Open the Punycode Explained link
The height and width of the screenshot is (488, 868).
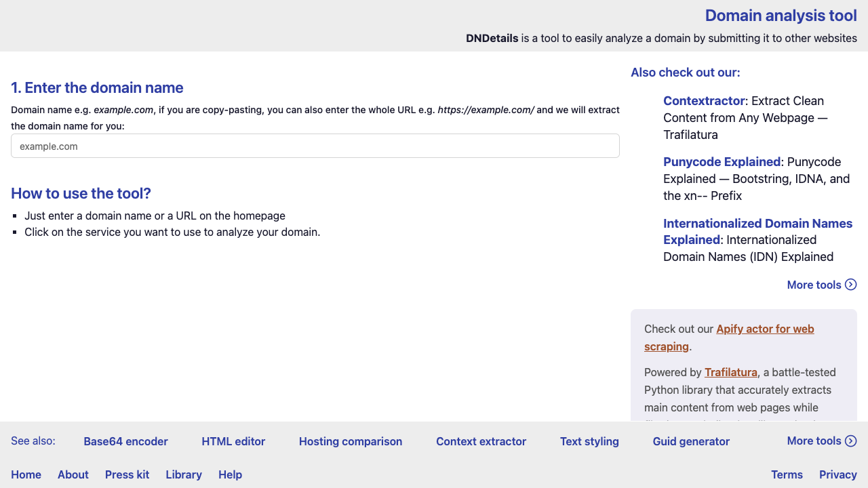coord(722,162)
